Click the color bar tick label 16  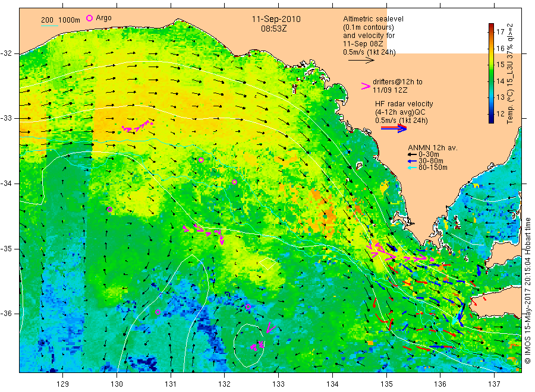[500, 48]
